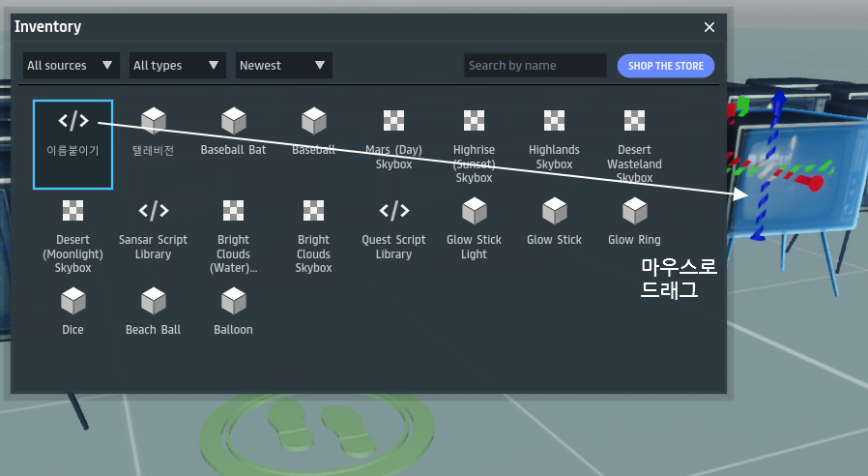
Task: Select the Highlands Skybox item
Action: click(x=554, y=139)
